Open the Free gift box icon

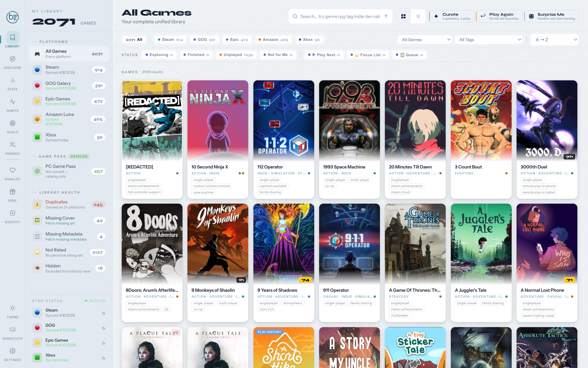click(x=12, y=192)
